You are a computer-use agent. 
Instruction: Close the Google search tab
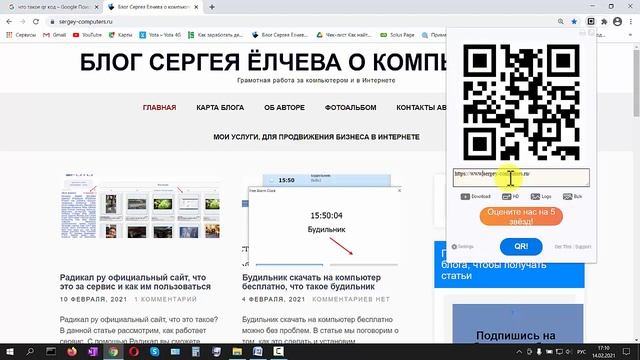[x=96, y=7]
